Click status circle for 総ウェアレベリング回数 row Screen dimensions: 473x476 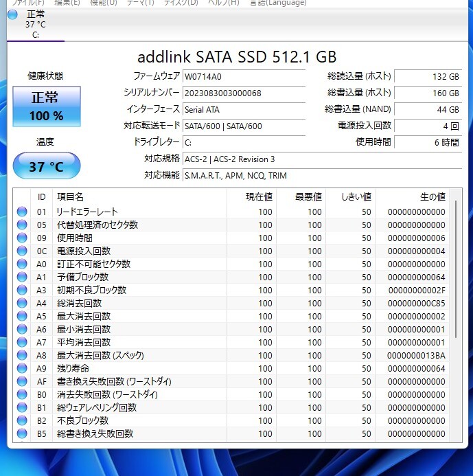point(22,407)
